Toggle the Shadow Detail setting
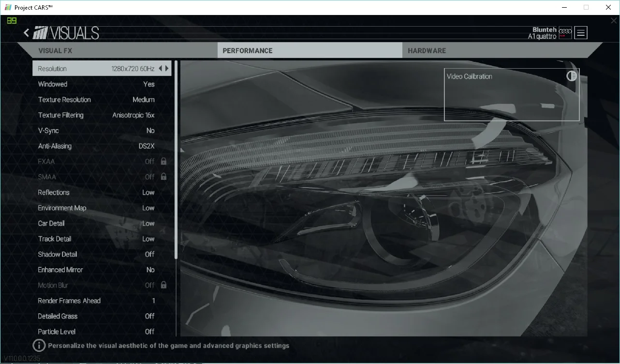 click(102, 254)
